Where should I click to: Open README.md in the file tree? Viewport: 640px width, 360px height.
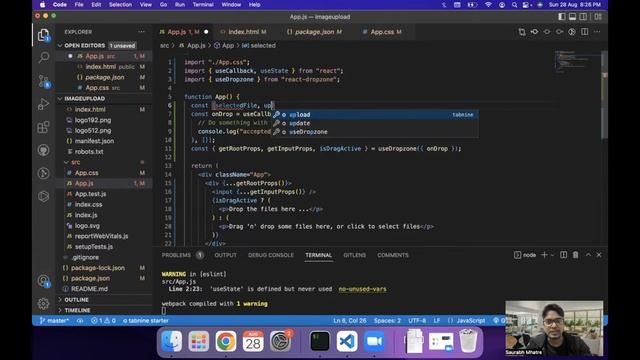tap(89, 289)
